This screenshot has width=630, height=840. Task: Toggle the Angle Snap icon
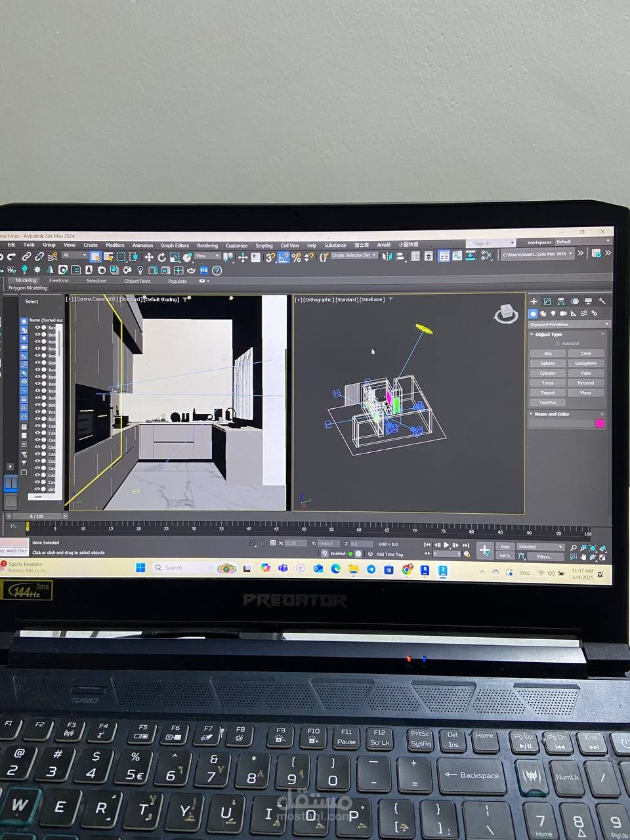[283, 257]
